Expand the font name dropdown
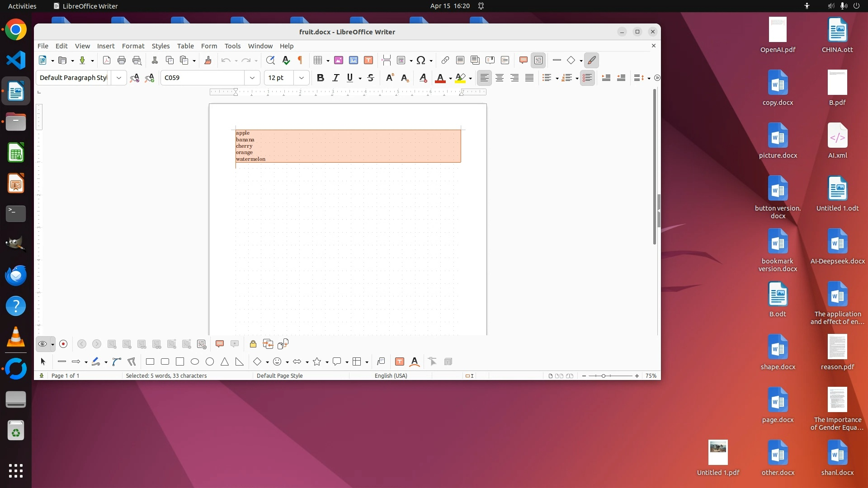 252,78
